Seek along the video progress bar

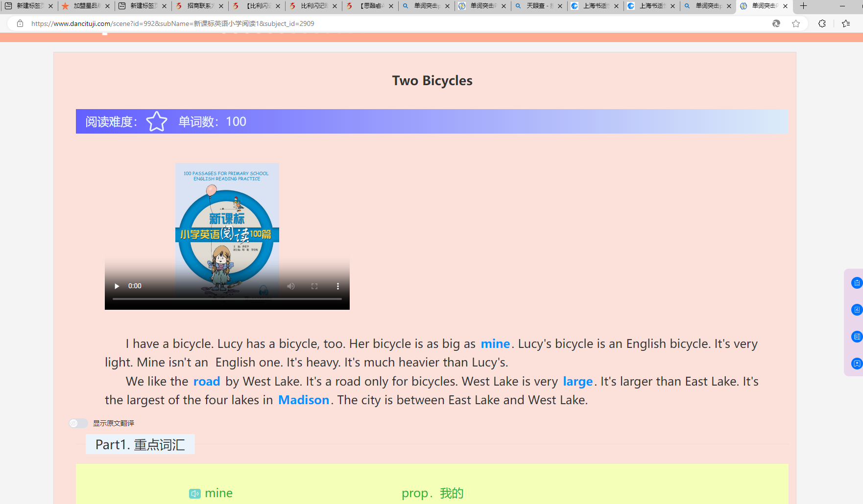(x=227, y=298)
